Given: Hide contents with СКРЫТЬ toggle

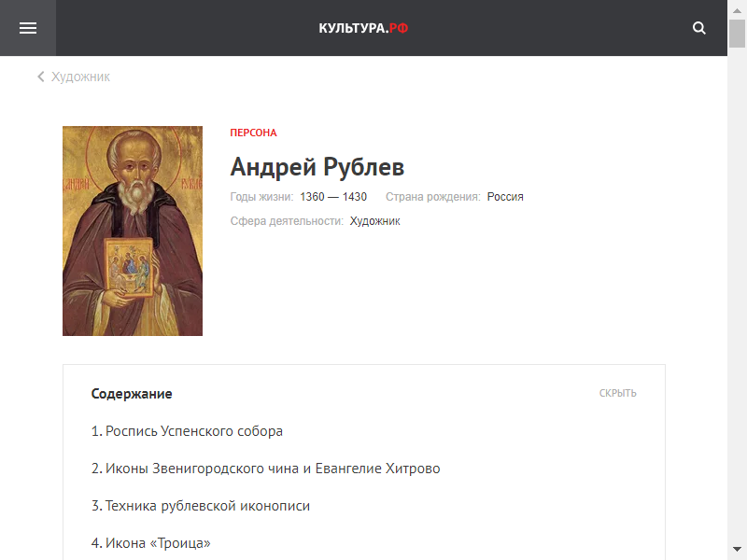Looking at the screenshot, I should coord(617,393).
